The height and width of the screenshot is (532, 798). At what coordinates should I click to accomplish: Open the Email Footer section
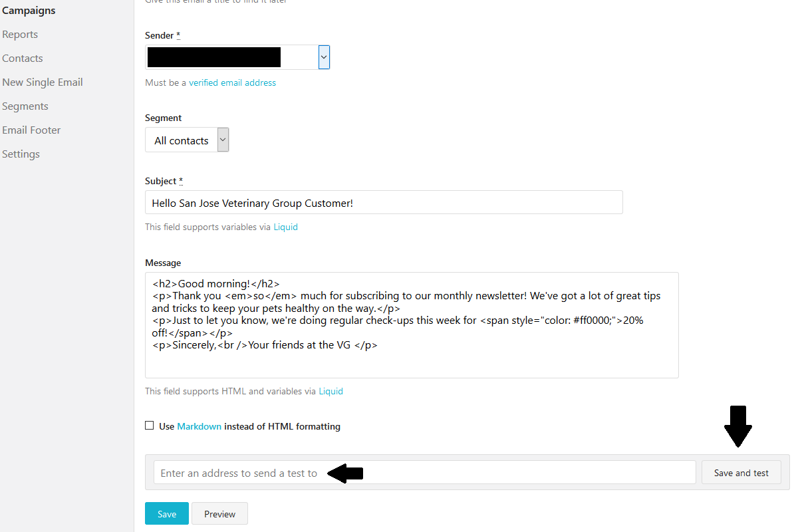pyautogui.click(x=31, y=130)
